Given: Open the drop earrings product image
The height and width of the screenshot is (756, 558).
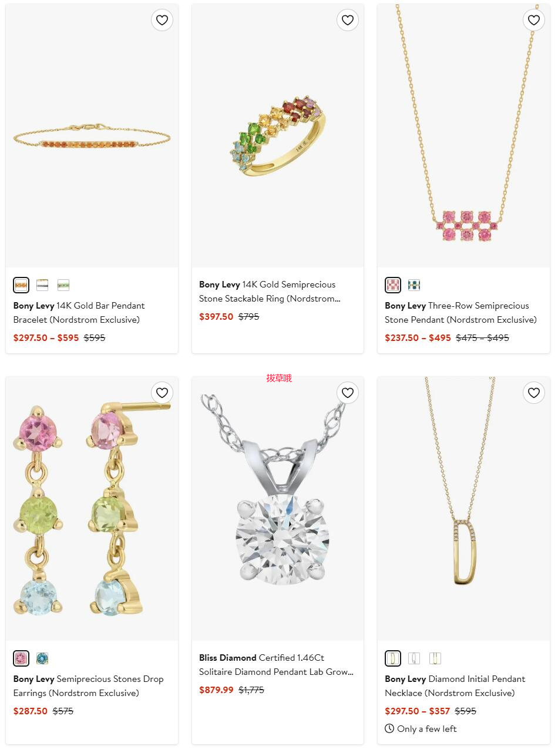Looking at the screenshot, I should (x=92, y=509).
